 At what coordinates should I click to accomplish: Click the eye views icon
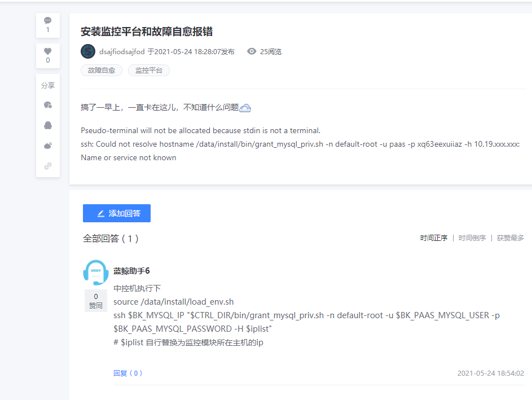pyautogui.click(x=252, y=51)
